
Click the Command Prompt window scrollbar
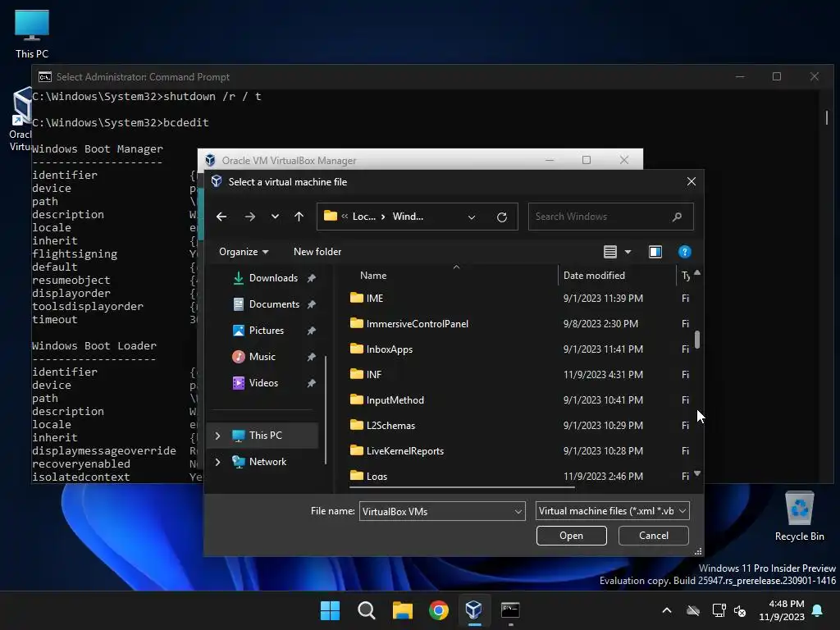tap(827, 118)
